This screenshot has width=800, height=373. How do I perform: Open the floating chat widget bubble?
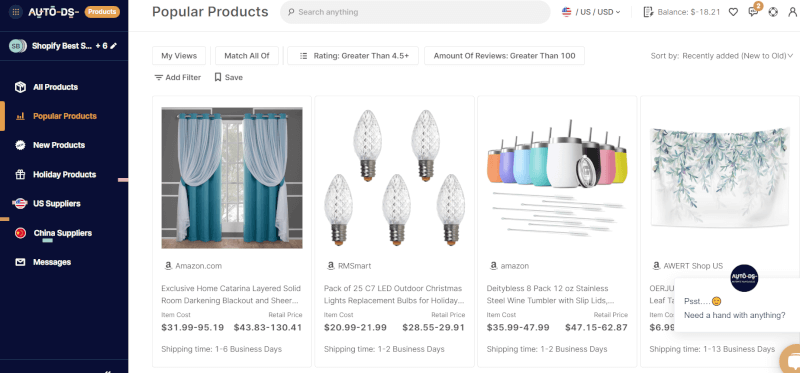tap(791, 359)
